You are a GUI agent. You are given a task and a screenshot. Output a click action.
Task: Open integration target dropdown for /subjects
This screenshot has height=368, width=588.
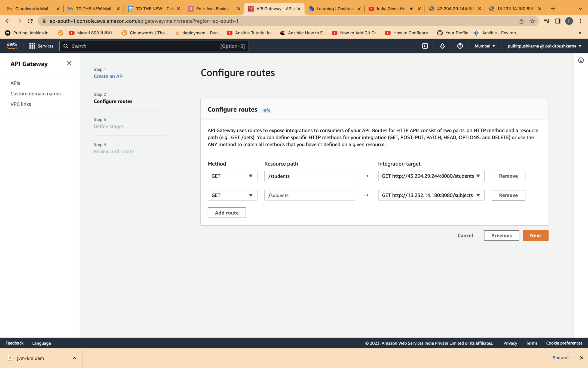[431, 195]
